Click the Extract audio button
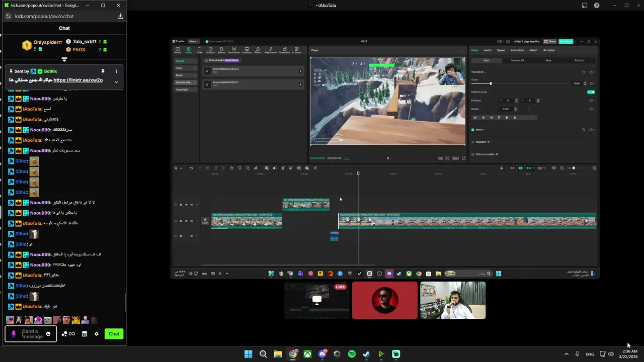This screenshot has width=644, height=362. coord(222,60)
